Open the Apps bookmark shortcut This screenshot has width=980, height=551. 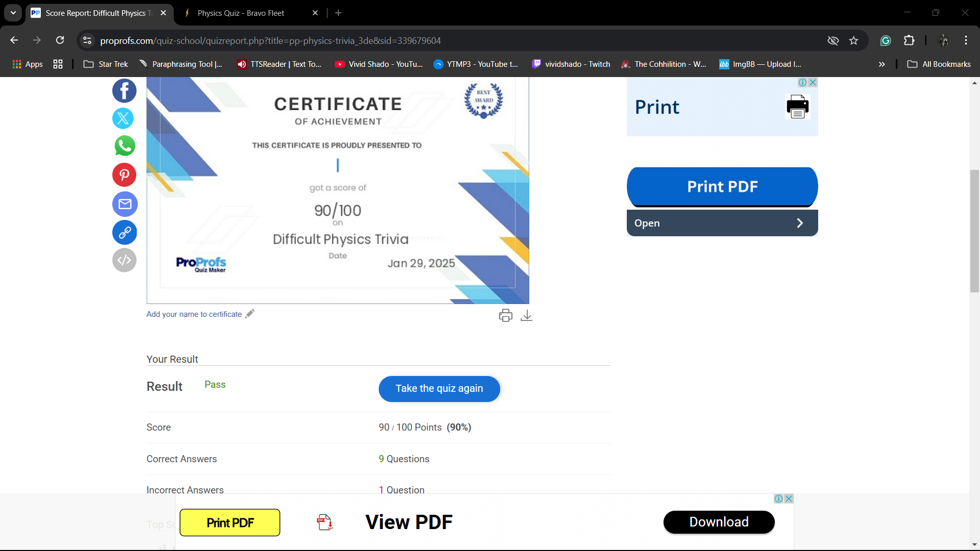click(x=28, y=64)
